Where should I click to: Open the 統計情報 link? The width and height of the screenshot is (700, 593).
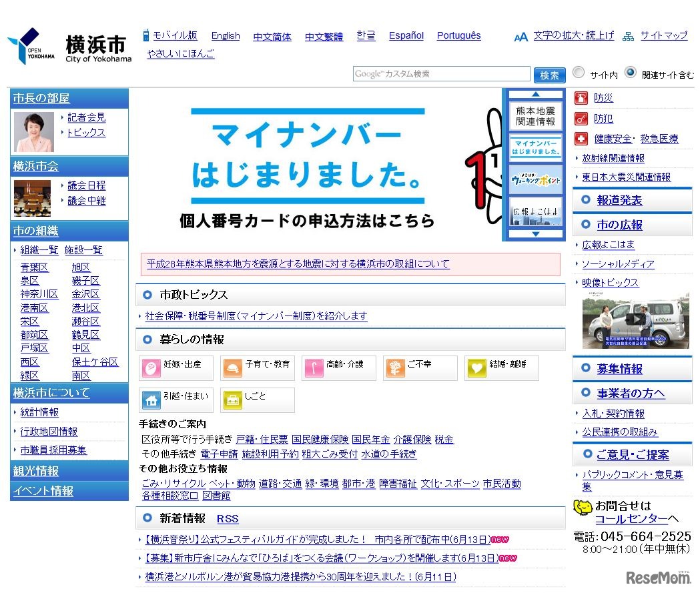point(39,412)
